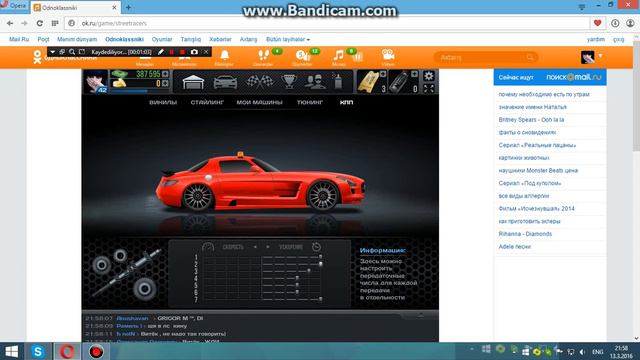Add more tickets with plus button
640x360 pixels.
pyautogui.click(x=383, y=74)
